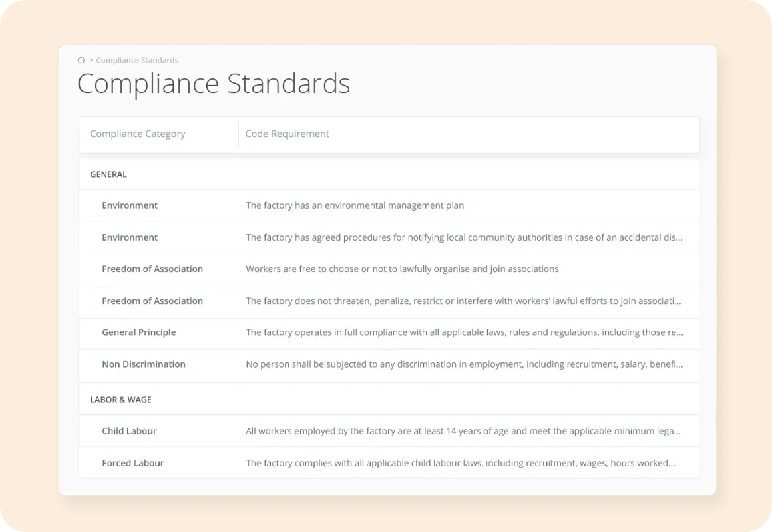Expand the truncated workers' lawful efforts requirement

point(464,301)
